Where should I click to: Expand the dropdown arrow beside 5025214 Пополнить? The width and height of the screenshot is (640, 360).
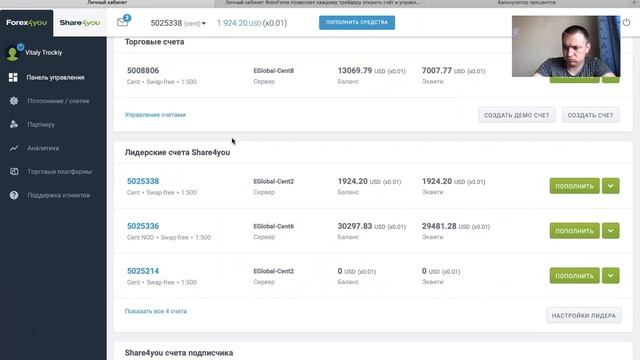[610, 276]
